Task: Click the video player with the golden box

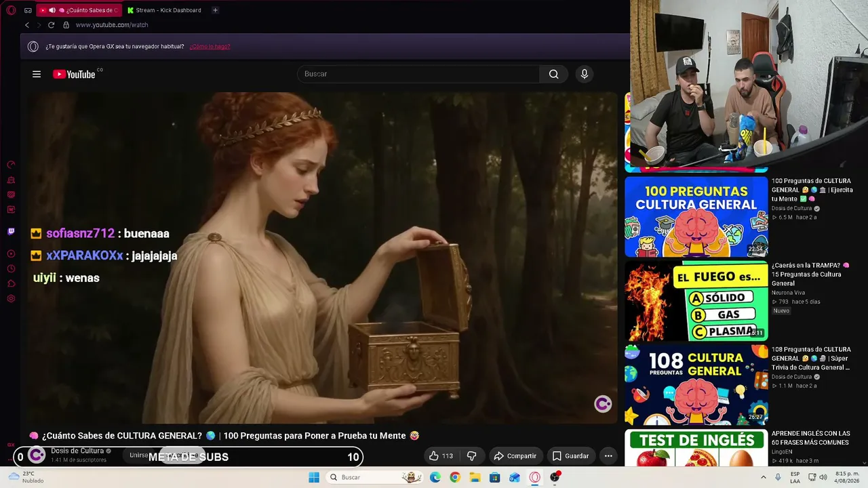Action: pyautogui.click(x=323, y=258)
